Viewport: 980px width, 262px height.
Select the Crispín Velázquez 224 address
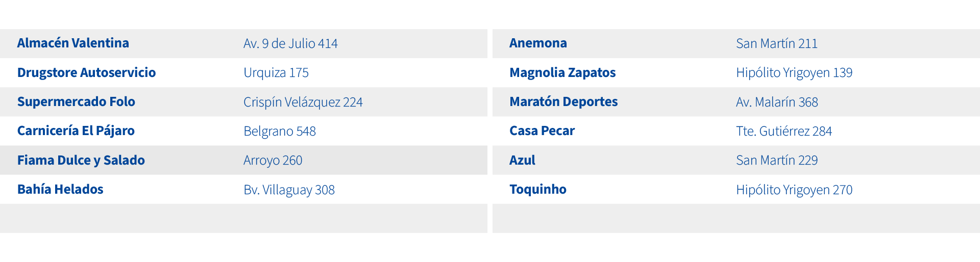(x=303, y=102)
